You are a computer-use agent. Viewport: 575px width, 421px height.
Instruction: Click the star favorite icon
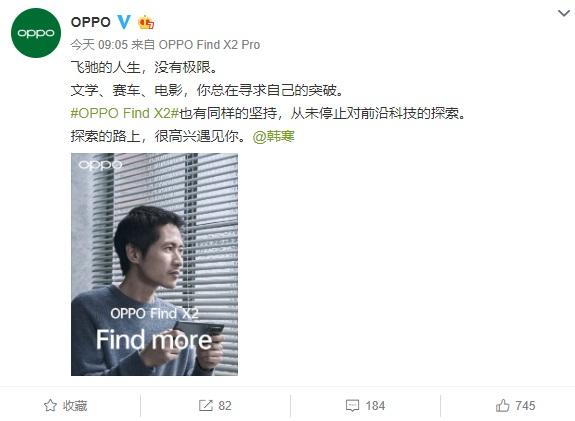[x=50, y=405]
